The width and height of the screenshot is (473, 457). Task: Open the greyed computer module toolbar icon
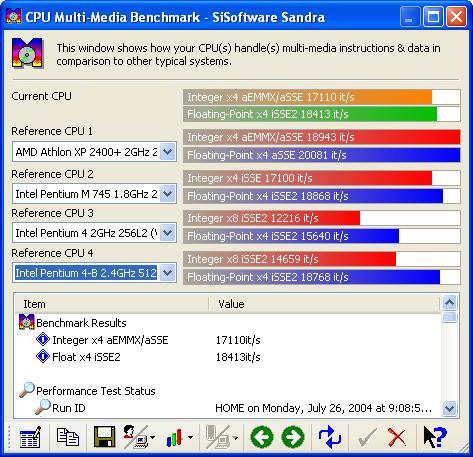[x=218, y=437]
